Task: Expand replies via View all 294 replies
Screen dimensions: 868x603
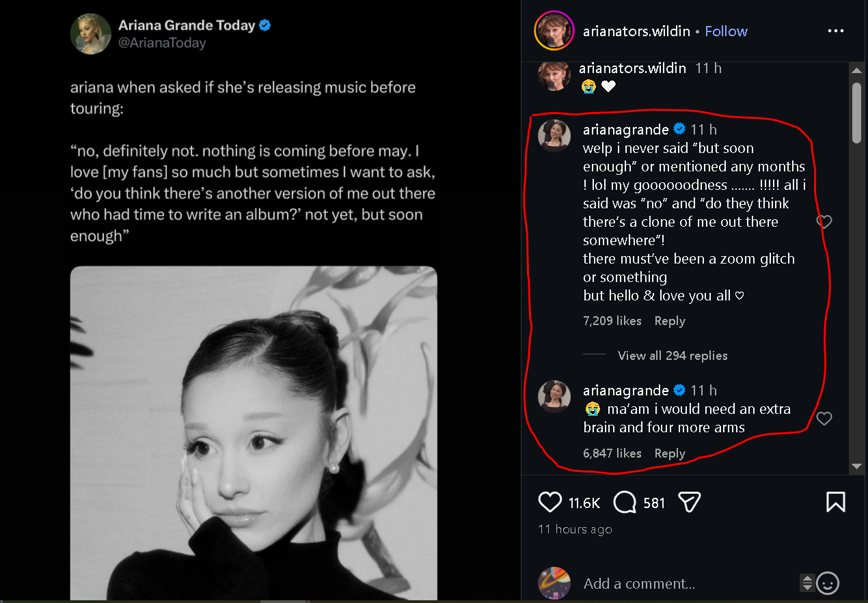Action: click(672, 355)
